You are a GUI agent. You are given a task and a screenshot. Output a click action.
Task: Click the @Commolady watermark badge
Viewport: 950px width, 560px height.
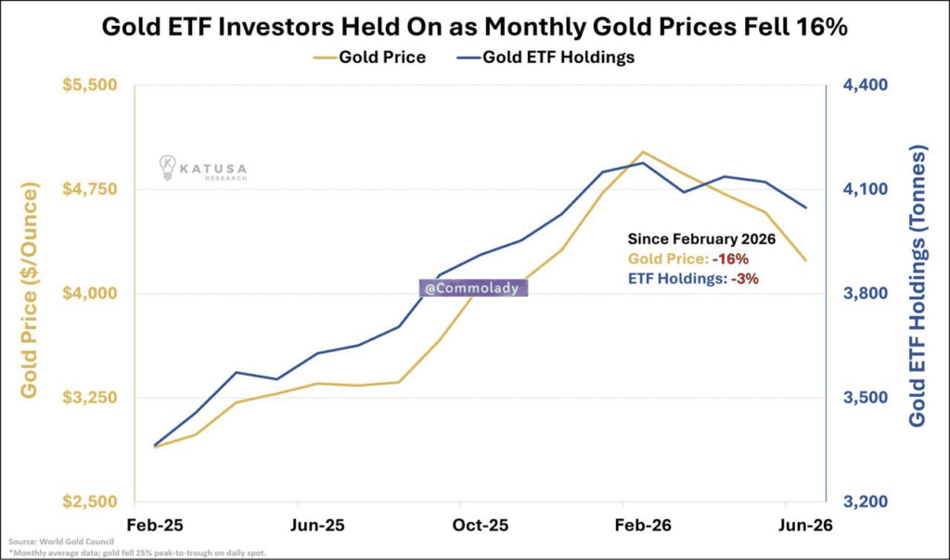(473, 288)
